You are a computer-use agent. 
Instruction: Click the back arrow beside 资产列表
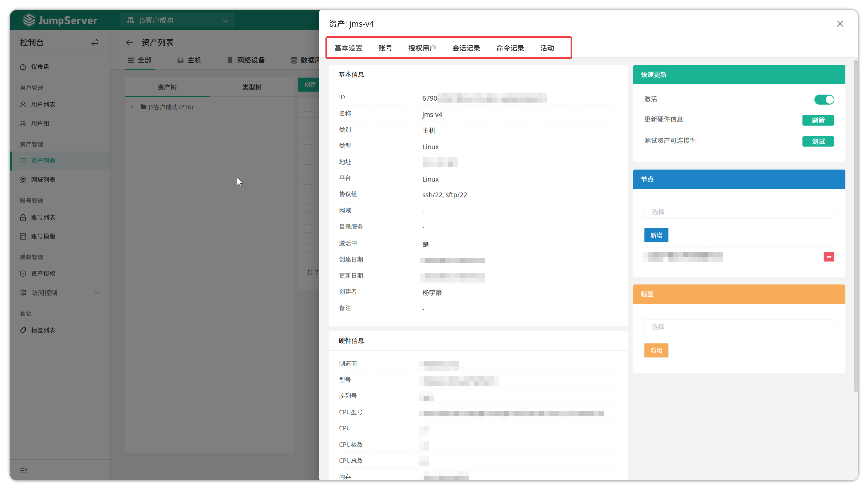pos(129,43)
